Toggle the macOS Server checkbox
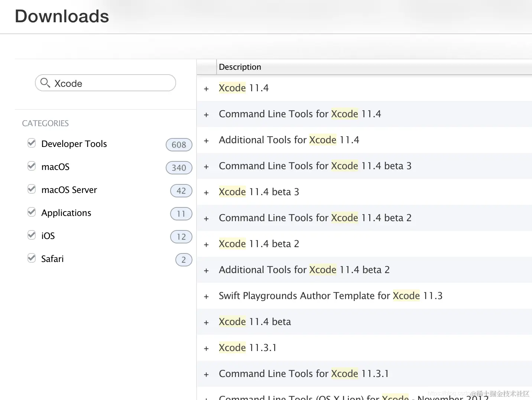Viewport: 532px width, 400px height. click(x=32, y=189)
